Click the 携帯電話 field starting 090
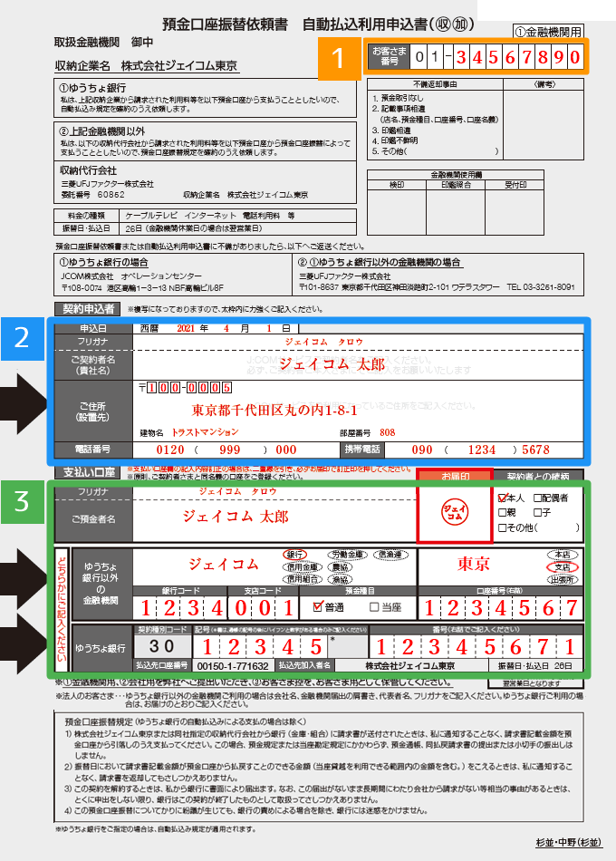Screen dimensions: 616x861 pos(484,450)
